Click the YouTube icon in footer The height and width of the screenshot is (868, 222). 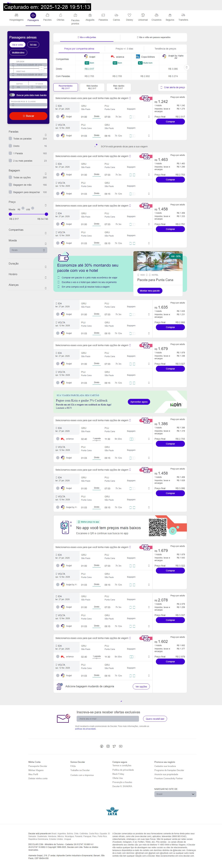[121, 746]
